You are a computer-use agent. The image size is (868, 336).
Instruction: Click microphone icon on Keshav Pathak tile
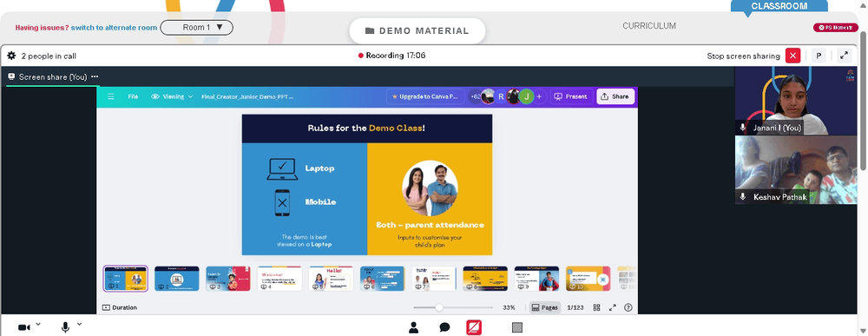[744, 196]
